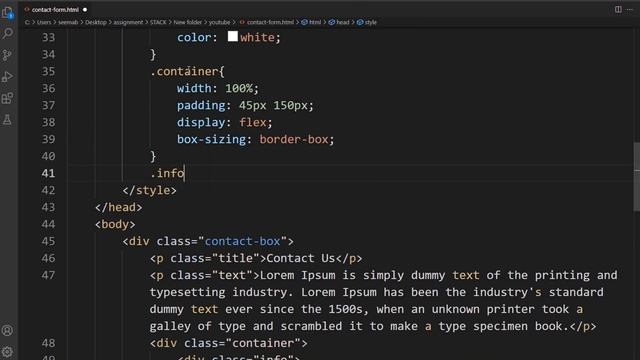Click the 'New folder' breadcrumb segment
Image resolution: width=640 pixels, height=360 pixels.
pos(188,22)
